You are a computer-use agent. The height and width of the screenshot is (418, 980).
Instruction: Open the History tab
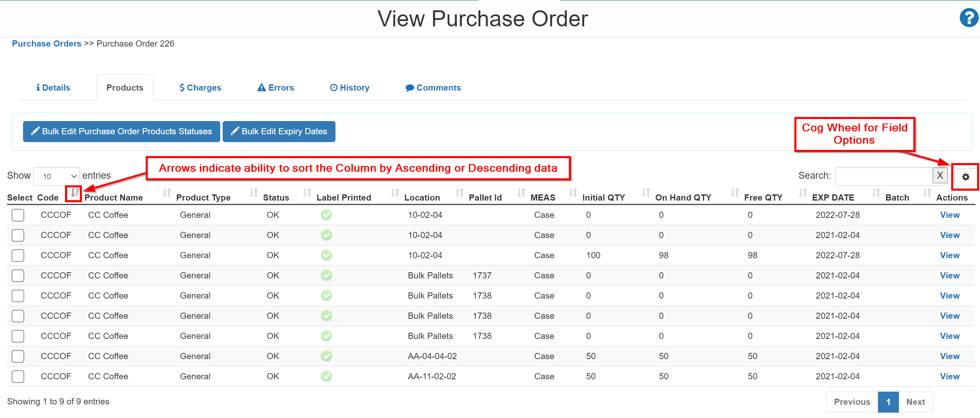tap(349, 87)
